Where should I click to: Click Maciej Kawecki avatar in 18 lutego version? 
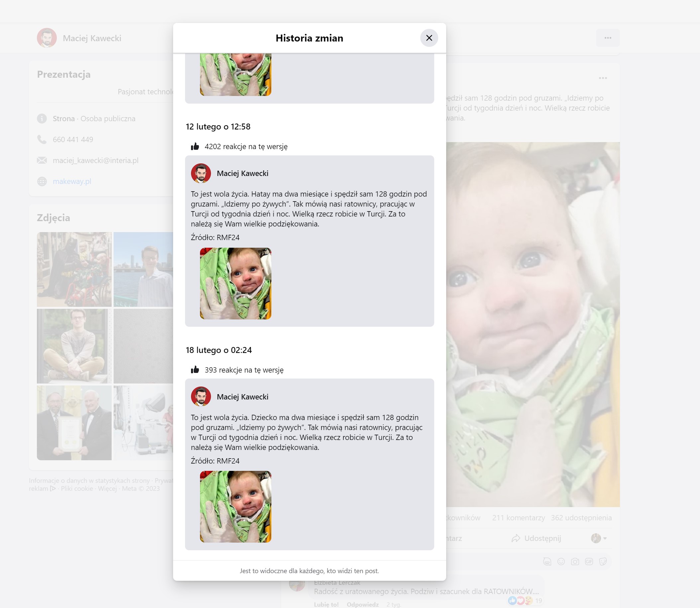[201, 396]
